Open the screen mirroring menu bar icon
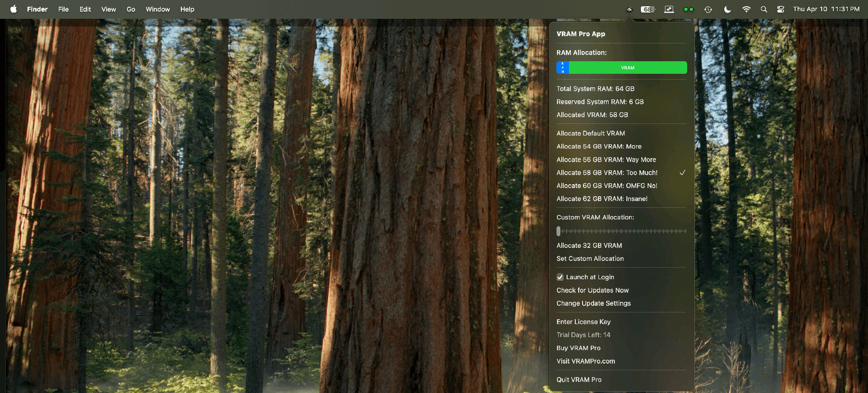868x393 pixels. [669, 9]
